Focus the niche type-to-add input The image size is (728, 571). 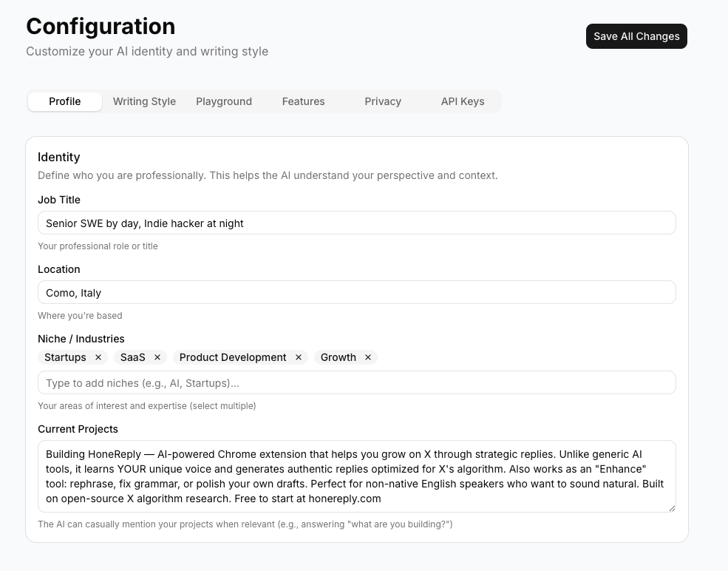[x=356, y=382]
